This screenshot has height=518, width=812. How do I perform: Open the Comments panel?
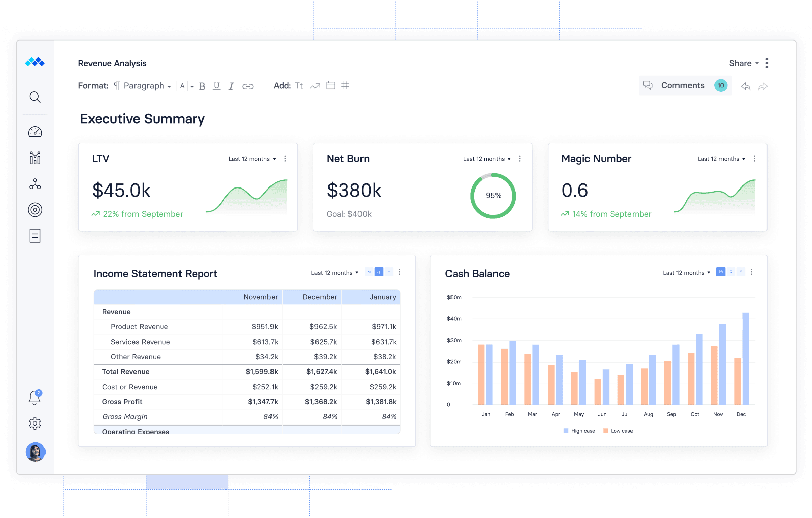[683, 85]
